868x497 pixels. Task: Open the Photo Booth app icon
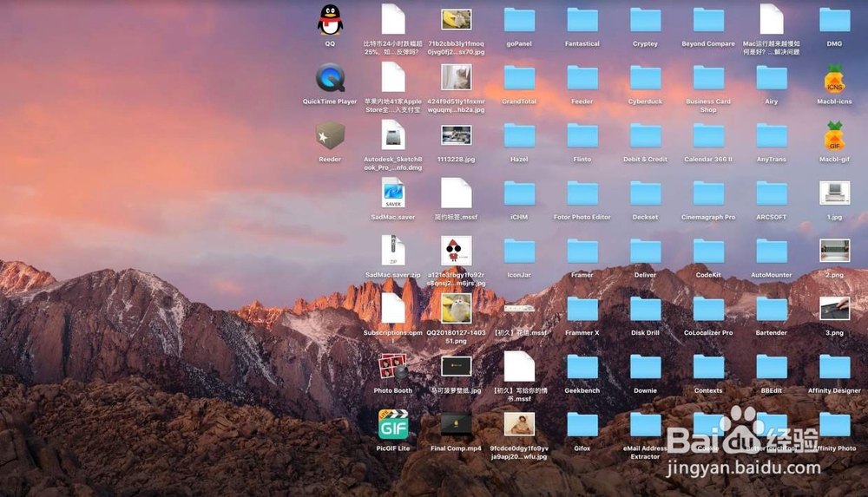[393, 366]
